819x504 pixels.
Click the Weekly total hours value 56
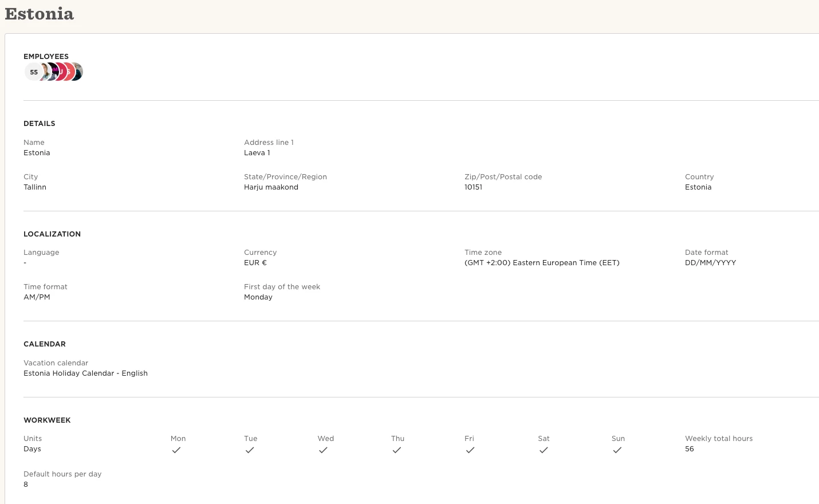[690, 449]
